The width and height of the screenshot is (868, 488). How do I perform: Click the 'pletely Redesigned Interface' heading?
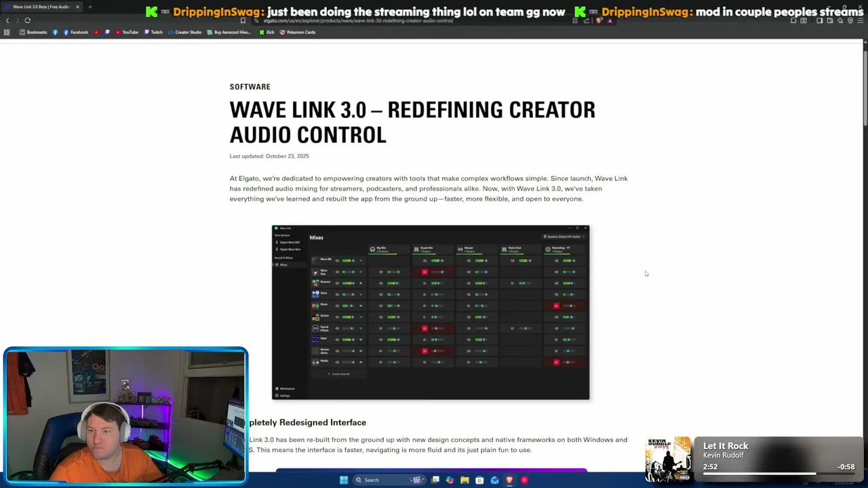307,422
